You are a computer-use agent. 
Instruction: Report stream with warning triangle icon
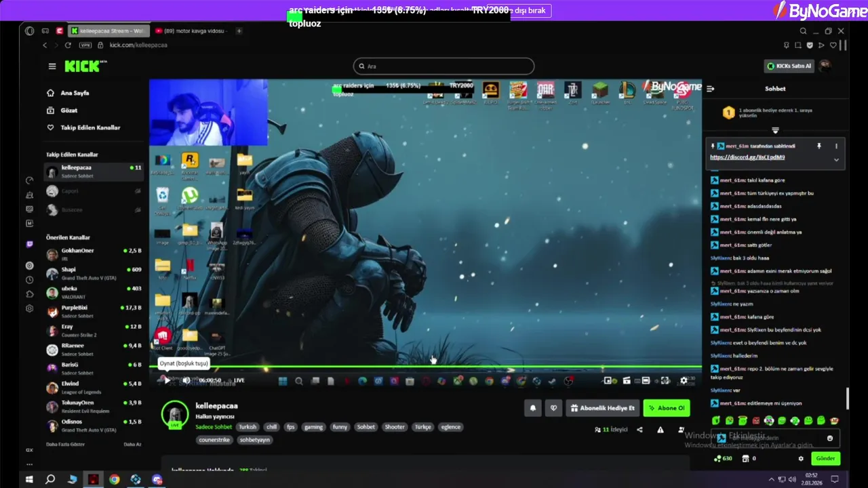point(660,430)
